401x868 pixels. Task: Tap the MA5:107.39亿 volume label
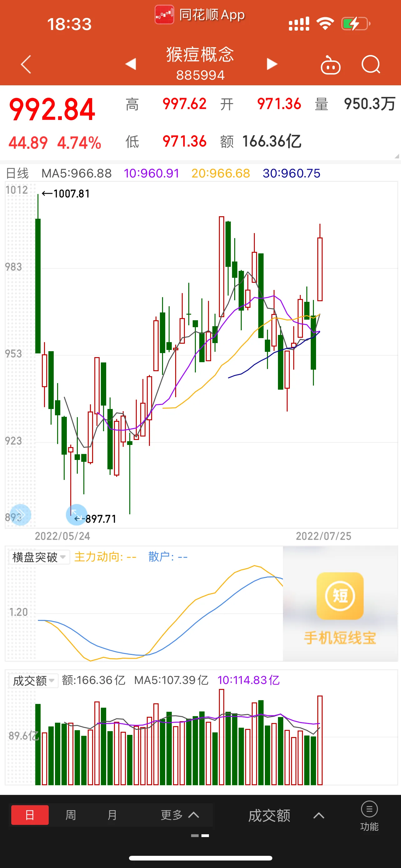click(171, 680)
